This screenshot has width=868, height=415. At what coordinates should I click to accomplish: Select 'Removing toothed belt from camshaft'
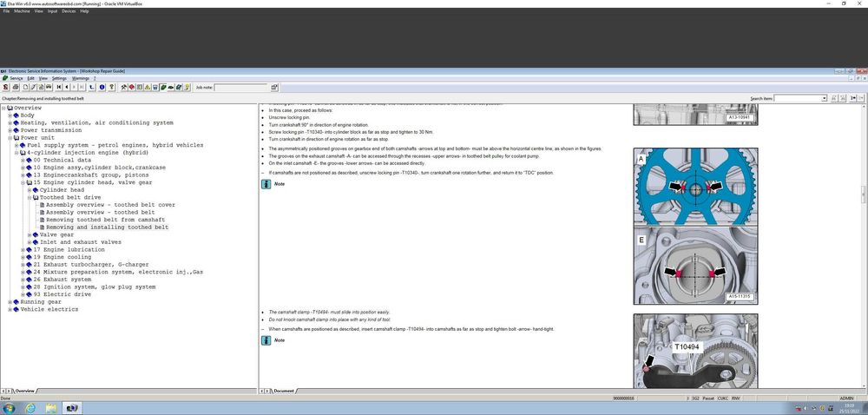(105, 221)
